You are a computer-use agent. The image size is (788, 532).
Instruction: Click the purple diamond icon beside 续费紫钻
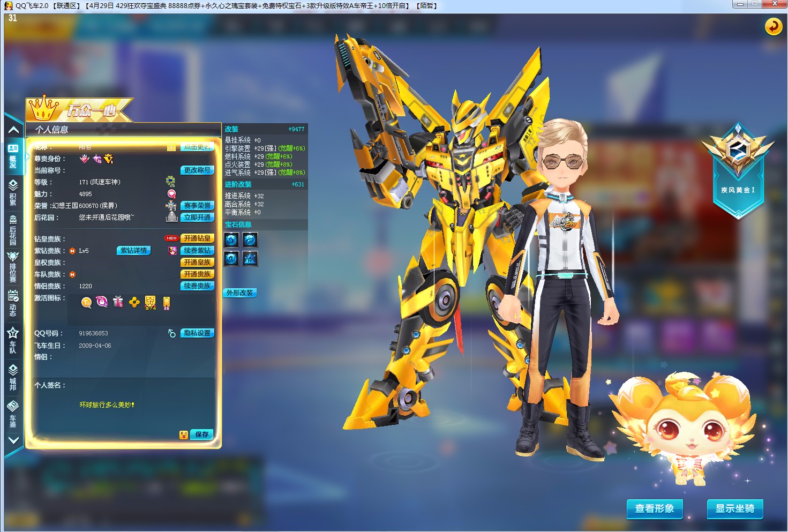[x=172, y=251]
